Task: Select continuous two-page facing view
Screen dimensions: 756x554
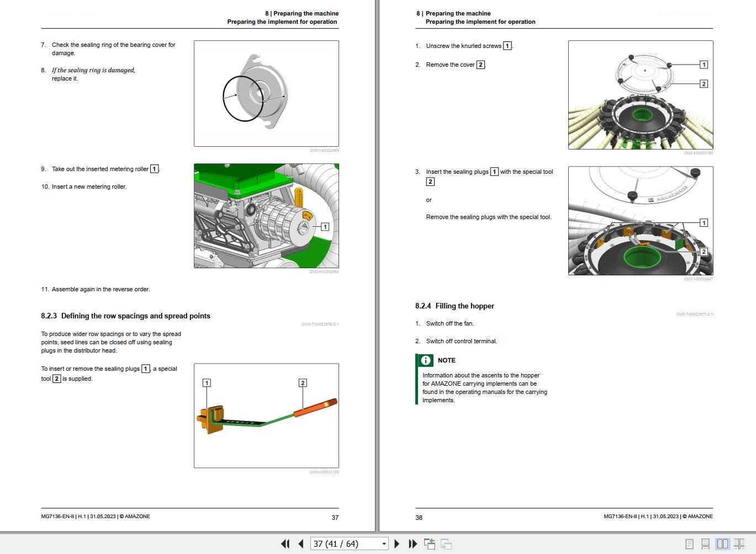Action: coord(739,544)
